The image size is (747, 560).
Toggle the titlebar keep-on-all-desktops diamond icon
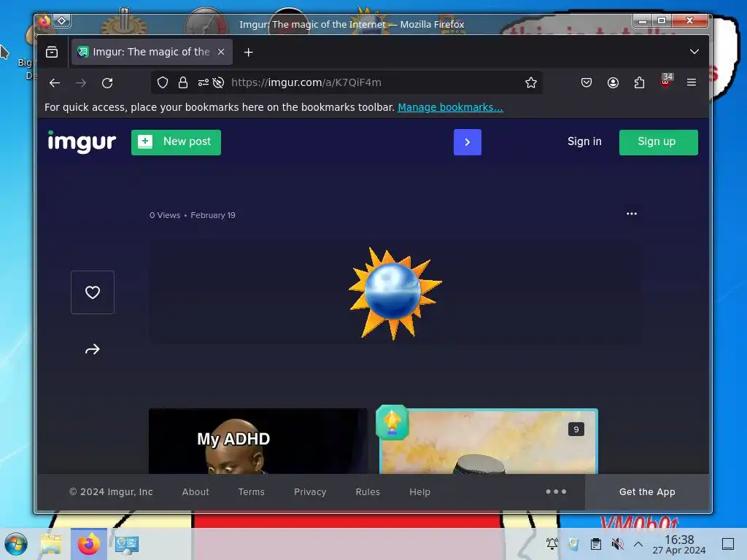click(x=62, y=20)
